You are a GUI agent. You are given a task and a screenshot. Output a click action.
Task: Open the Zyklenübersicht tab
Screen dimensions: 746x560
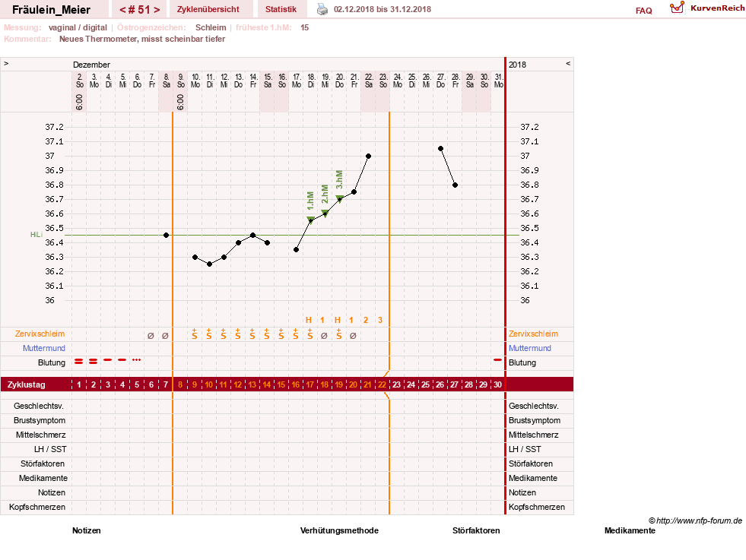point(208,9)
